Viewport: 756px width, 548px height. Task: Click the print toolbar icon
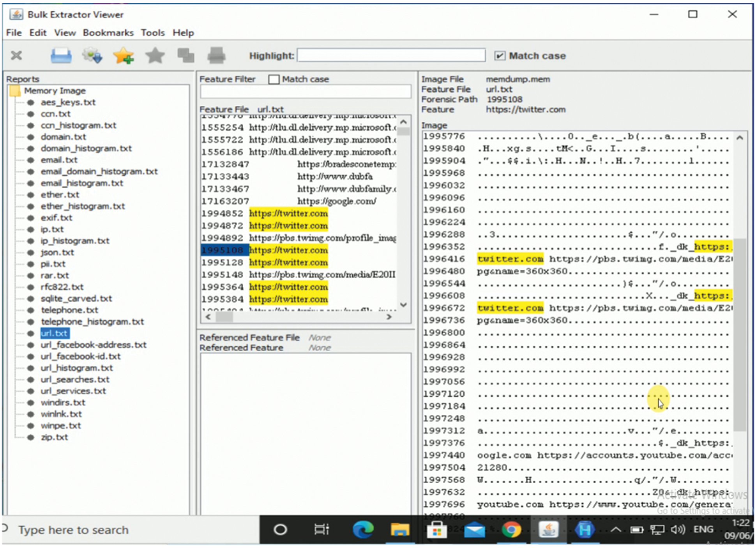pyautogui.click(x=216, y=55)
